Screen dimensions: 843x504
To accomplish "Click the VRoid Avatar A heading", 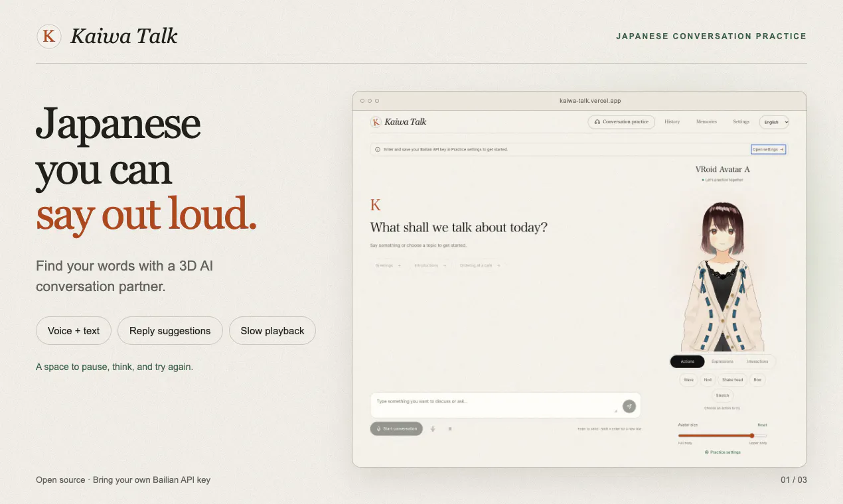I will [722, 169].
